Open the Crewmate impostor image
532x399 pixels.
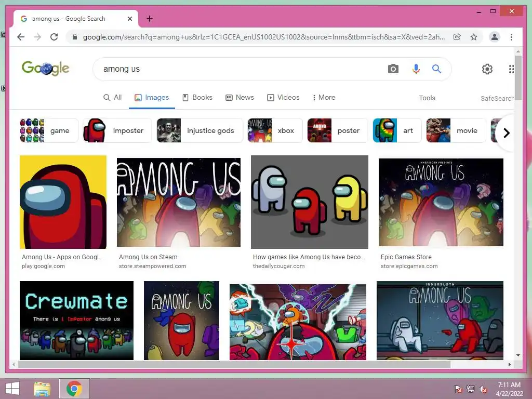point(77,320)
